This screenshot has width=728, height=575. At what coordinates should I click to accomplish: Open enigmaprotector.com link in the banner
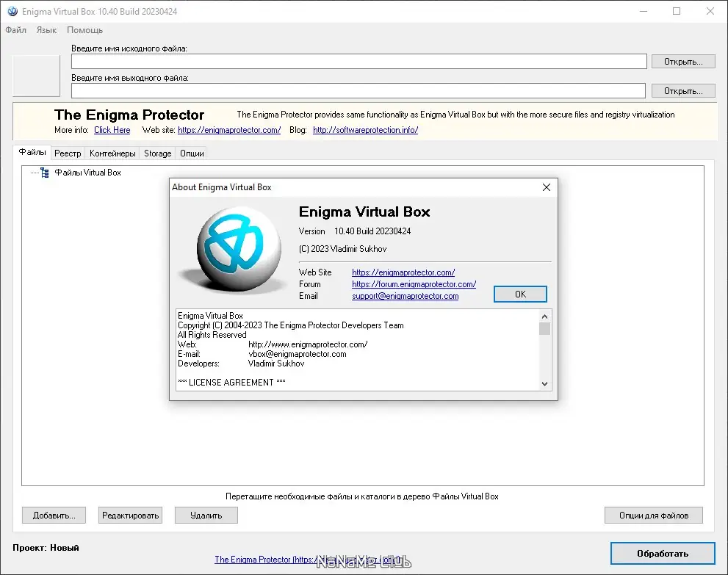point(229,130)
